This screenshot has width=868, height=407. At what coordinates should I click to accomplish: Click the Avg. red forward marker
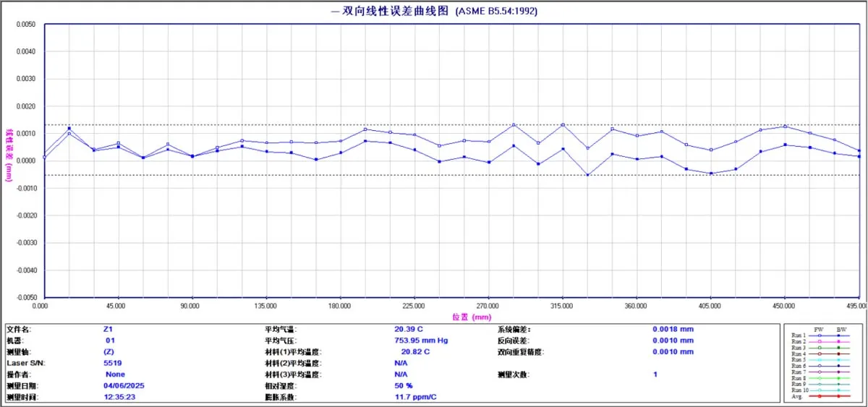pos(820,397)
